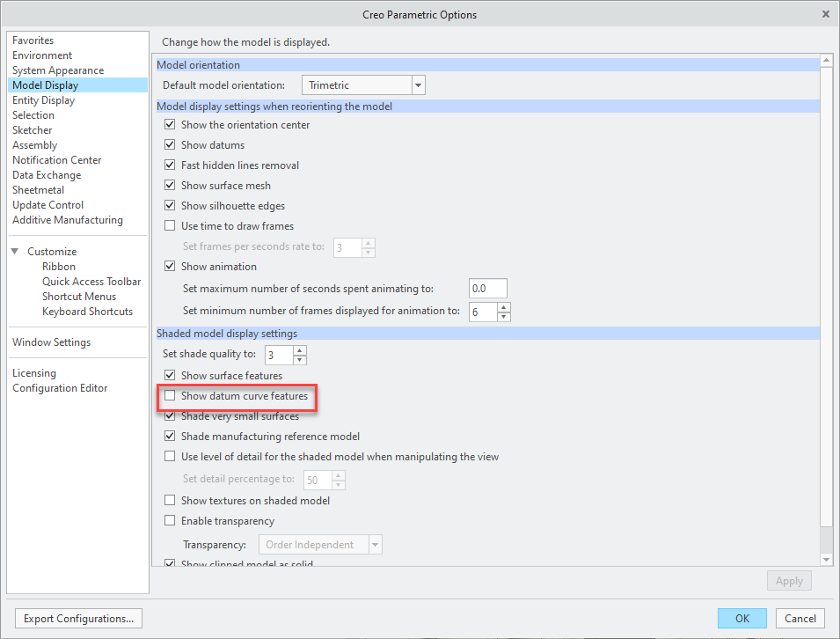The width and height of the screenshot is (840, 639).
Task: Increase shade quality with the up stepper
Action: [x=299, y=351]
